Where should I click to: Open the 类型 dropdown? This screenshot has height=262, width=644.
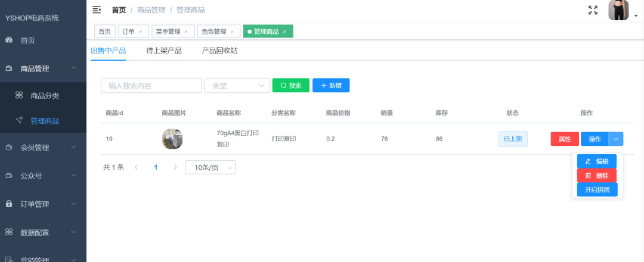237,85
